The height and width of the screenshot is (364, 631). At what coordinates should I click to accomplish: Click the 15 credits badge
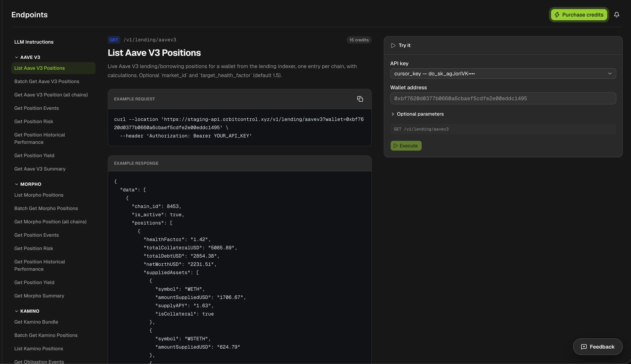359,40
